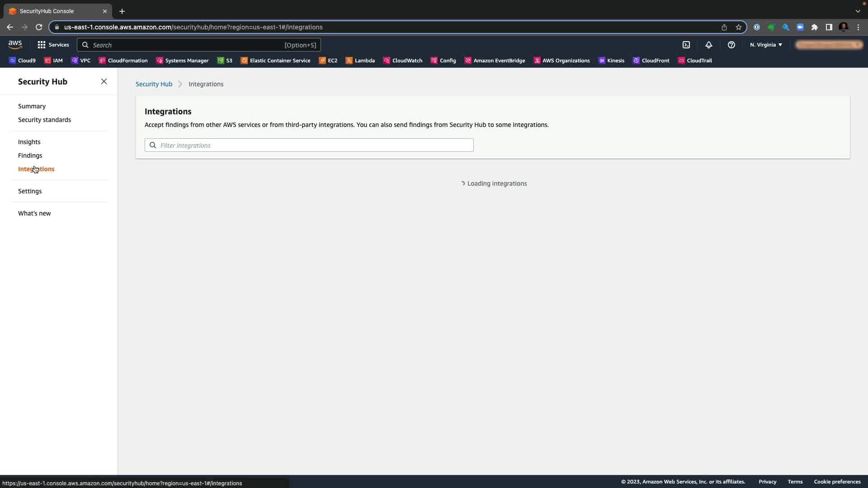
Task: Click the Security Hub breadcrumb link
Action: click(154, 84)
